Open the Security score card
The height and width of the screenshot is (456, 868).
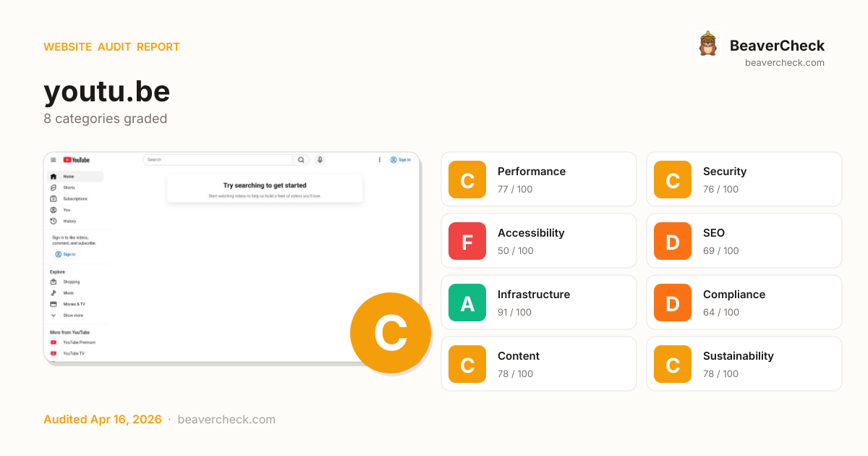744,180
